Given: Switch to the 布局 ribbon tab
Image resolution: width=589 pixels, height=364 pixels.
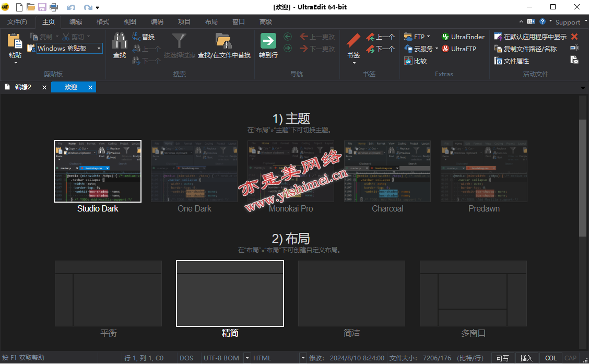Looking at the screenshot, I should click(211, 22).
